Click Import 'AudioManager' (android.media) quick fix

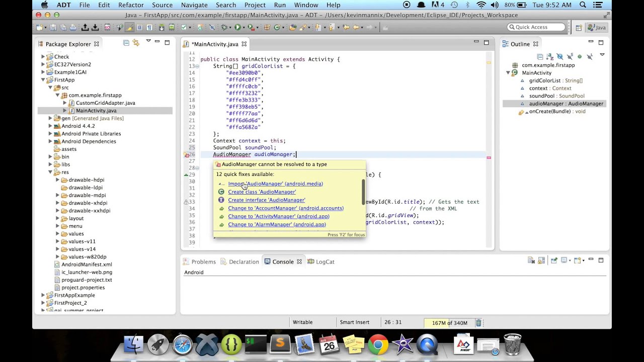click(275, 184)
